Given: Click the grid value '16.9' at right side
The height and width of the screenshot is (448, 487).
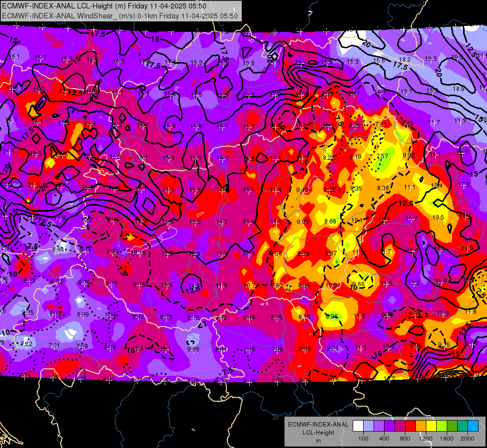Looking at the screenshot, I should (441, 281).
